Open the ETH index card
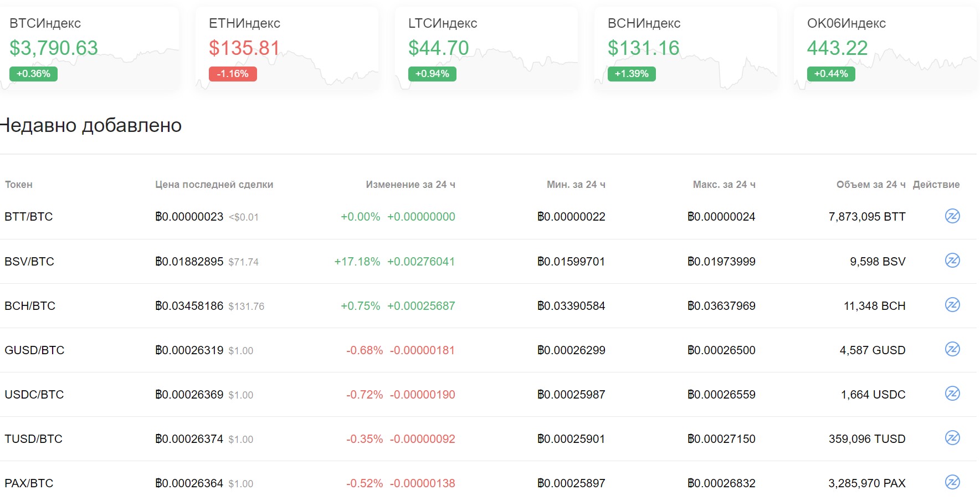Image resolution: width=980 pixels, height=500 pixels. point(287,48)
